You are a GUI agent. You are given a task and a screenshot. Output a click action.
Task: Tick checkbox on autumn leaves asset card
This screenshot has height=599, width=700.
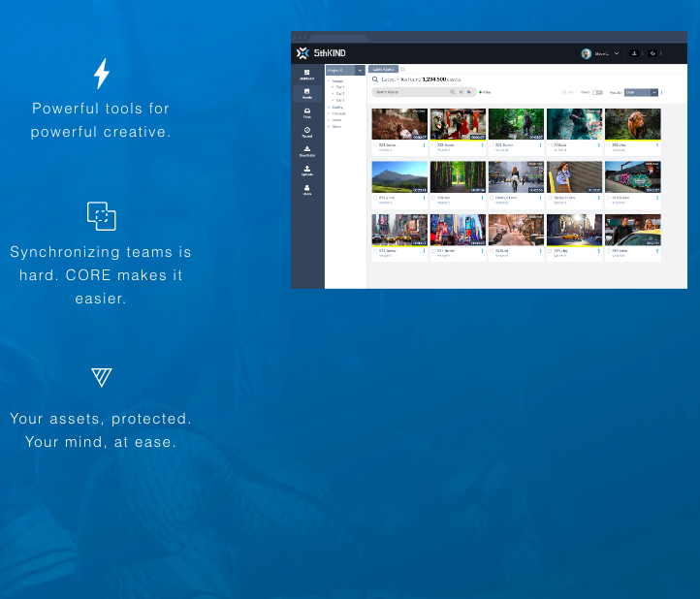click(375, 145)
